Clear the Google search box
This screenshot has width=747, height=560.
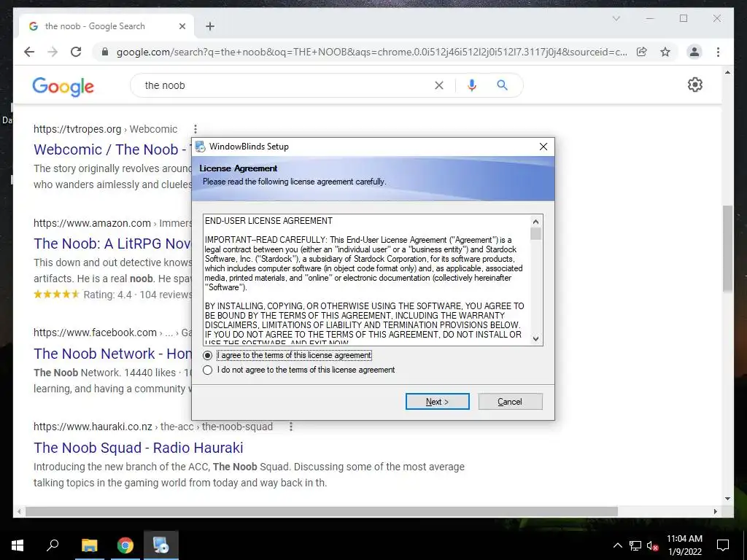pyautogui.click(x=438, y=85)
